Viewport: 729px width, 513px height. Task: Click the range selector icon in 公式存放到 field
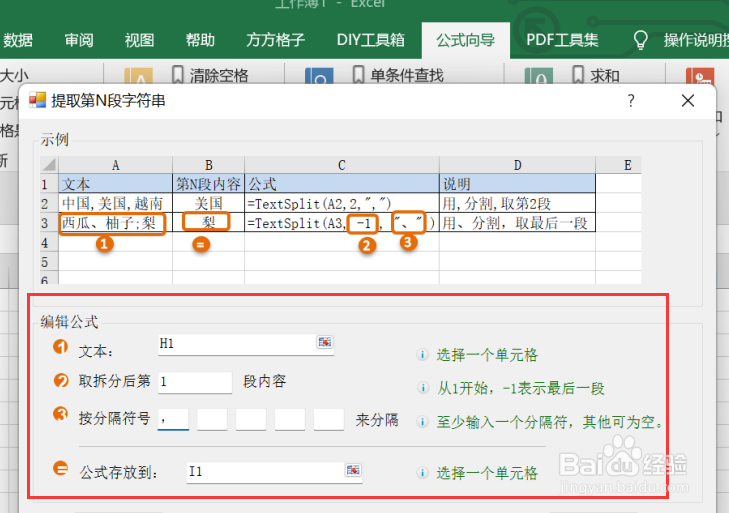point(353,470)
